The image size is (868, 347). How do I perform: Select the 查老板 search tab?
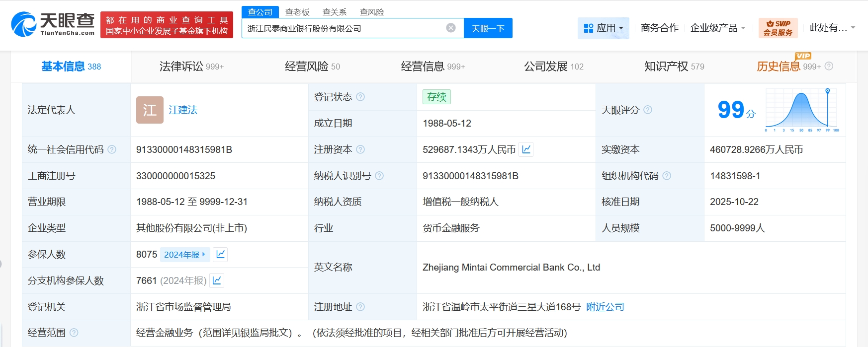click(297, 12)
